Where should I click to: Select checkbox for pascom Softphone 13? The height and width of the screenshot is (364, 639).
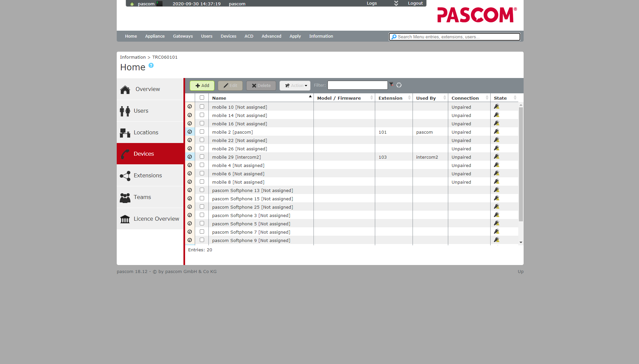[x=202, y=190]
